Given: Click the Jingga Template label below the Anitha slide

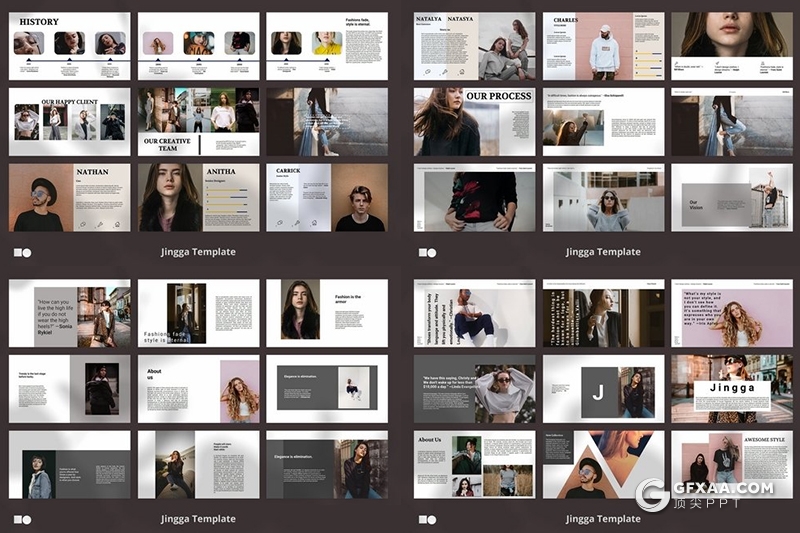Looking at the screenshot, I should coord(198,252).
